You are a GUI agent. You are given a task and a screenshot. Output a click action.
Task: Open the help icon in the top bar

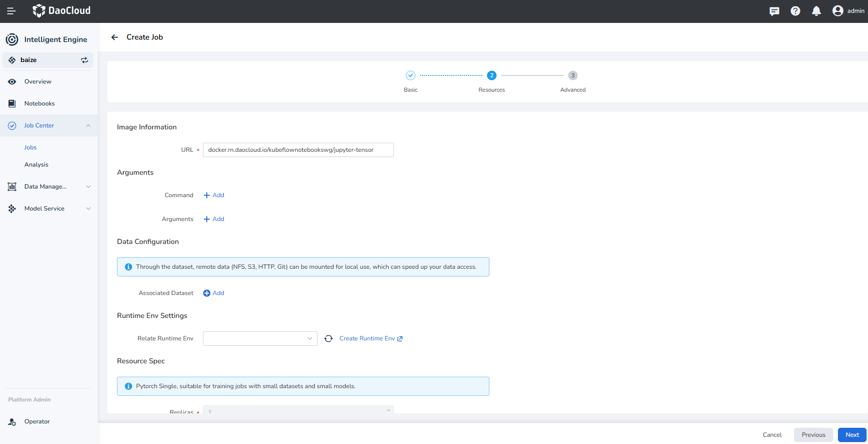pos(795,11)
